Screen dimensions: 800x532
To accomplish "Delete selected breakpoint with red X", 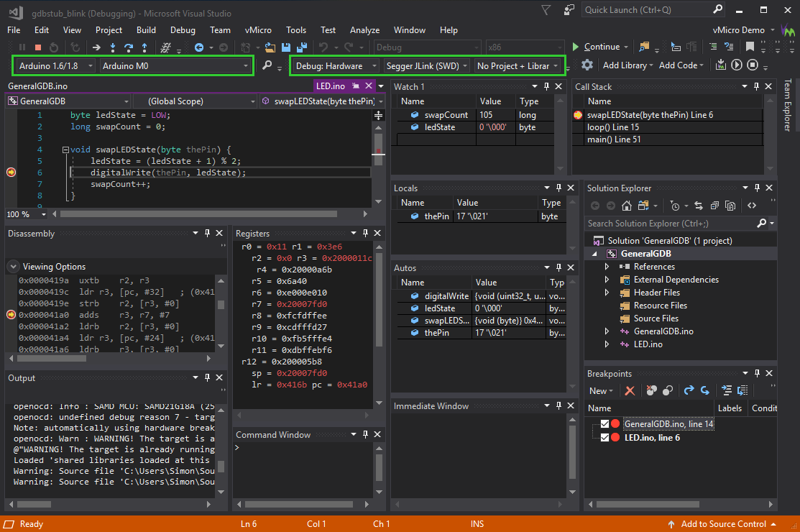I will (630, 390).
